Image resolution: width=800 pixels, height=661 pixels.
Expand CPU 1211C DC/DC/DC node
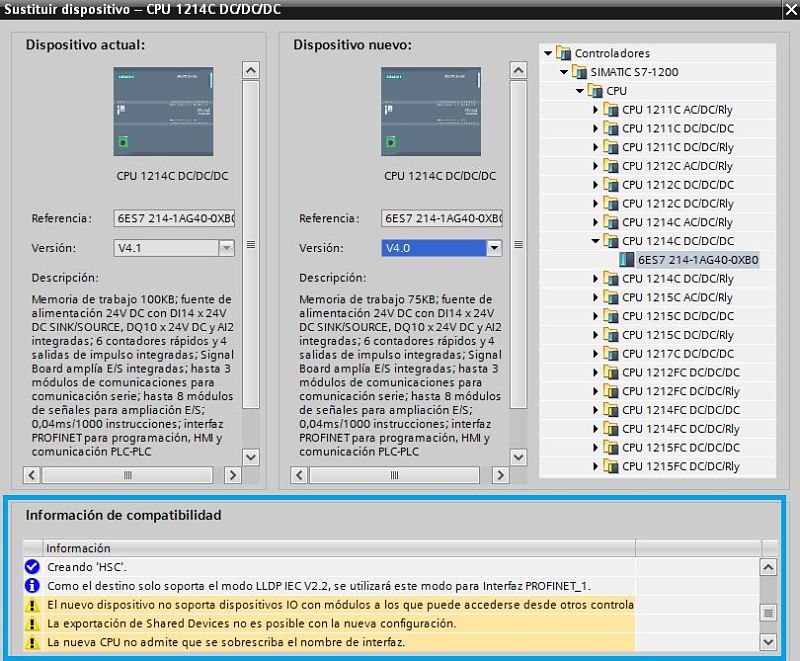(x=595, y=129)
